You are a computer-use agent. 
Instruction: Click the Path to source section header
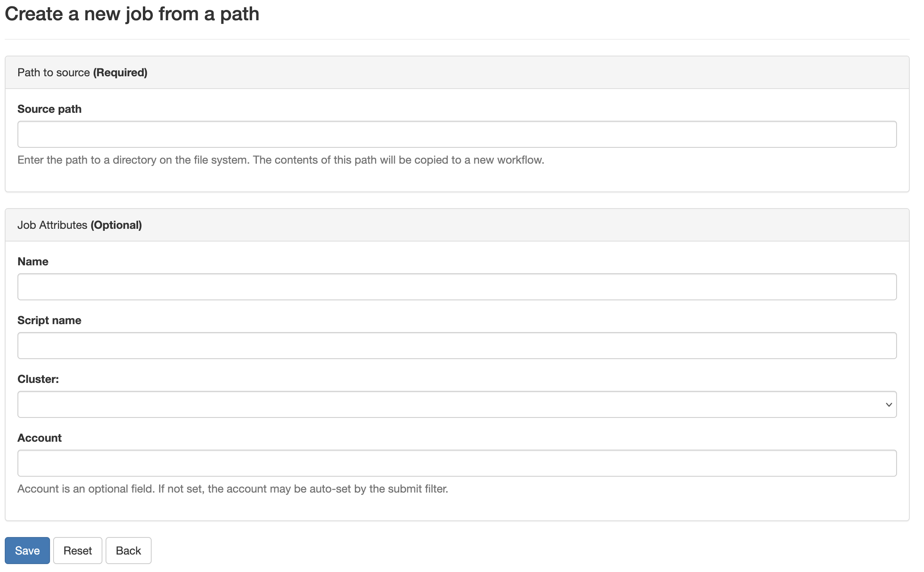point(82,72)
